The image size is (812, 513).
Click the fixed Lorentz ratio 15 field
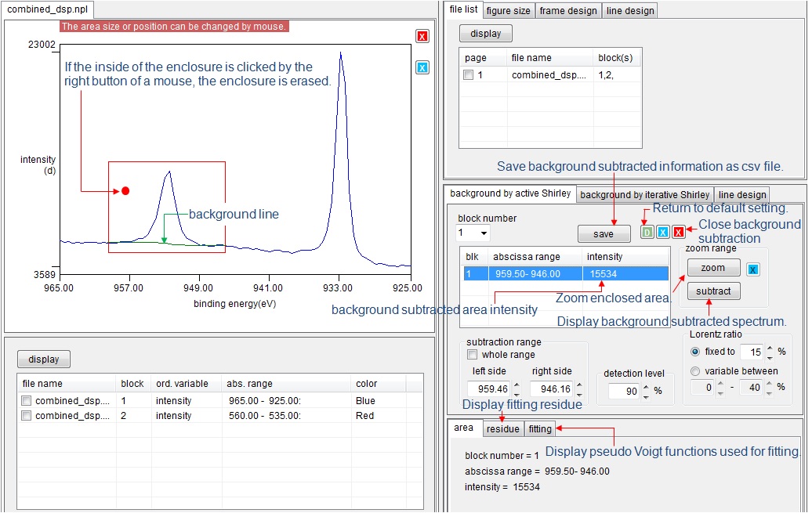pyautogui.click(x=752, y=352)
